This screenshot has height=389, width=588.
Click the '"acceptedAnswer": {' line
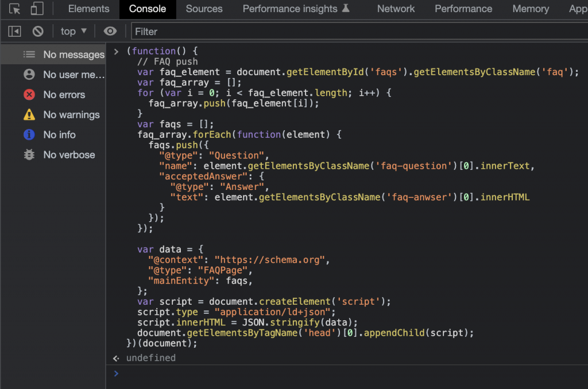(212, 176)
